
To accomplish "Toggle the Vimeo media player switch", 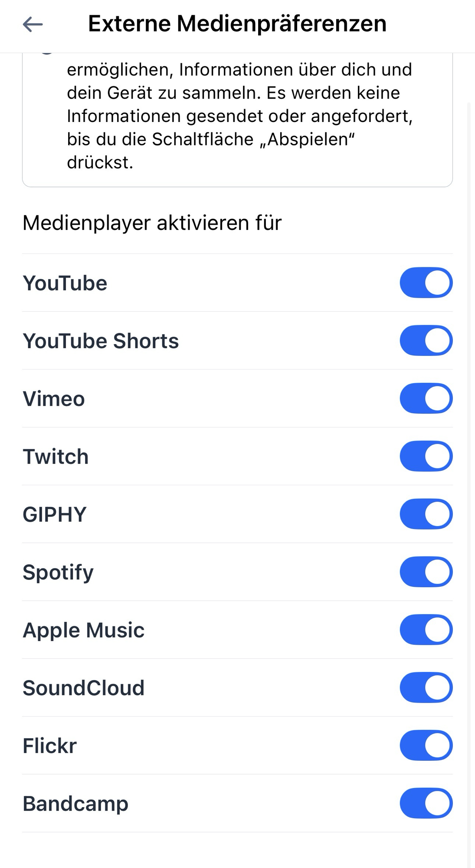I will coord(426,398).
